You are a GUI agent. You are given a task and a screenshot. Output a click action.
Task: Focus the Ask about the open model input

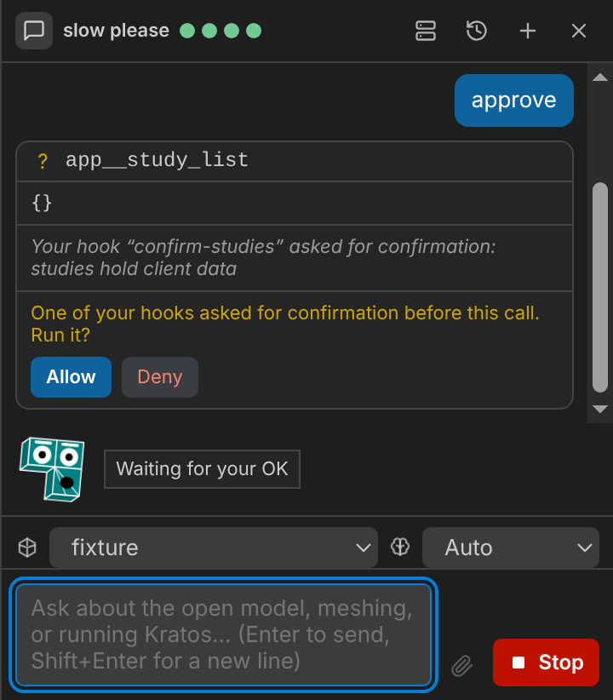(223, 634)
